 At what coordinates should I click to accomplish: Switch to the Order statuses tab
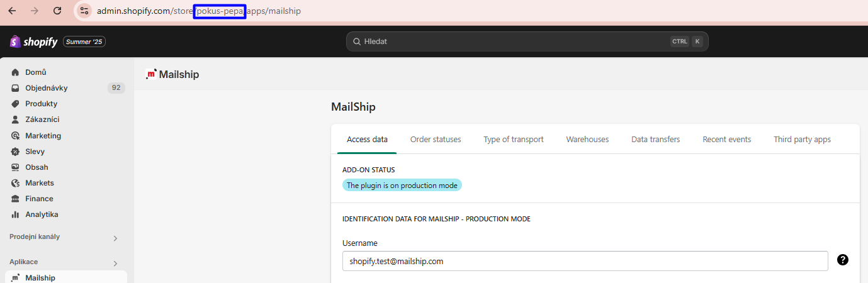(x=436, y=140)
